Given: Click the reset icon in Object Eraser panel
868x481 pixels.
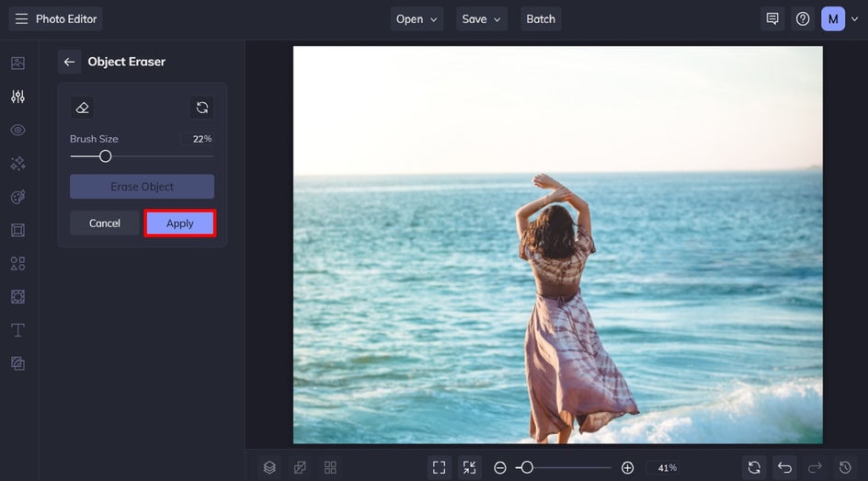Looking at the screenshot, I should (202, 108).
